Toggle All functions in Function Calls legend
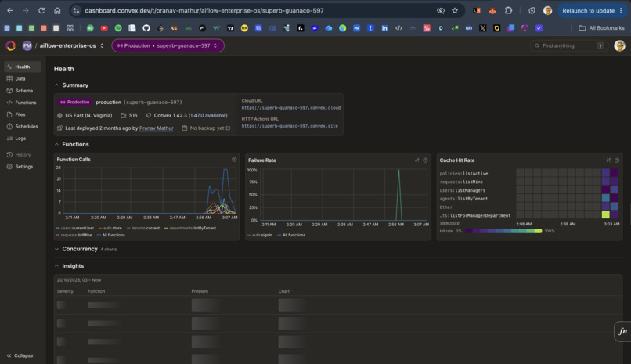Image resolution: width=631 pixels, height=364 pixels. coord(111,236)
